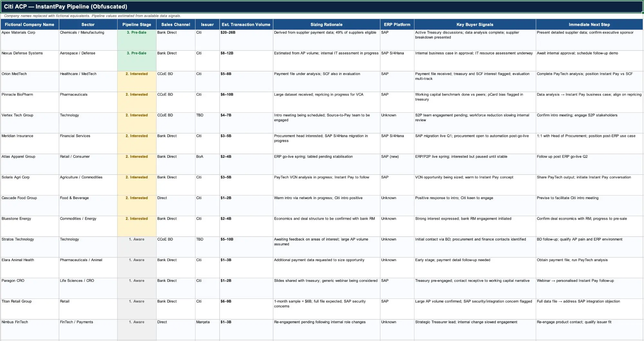Screen dimensions: 644x341
Task: Click the Pipeline Stage column header
Action: click(x=137, y=24)
